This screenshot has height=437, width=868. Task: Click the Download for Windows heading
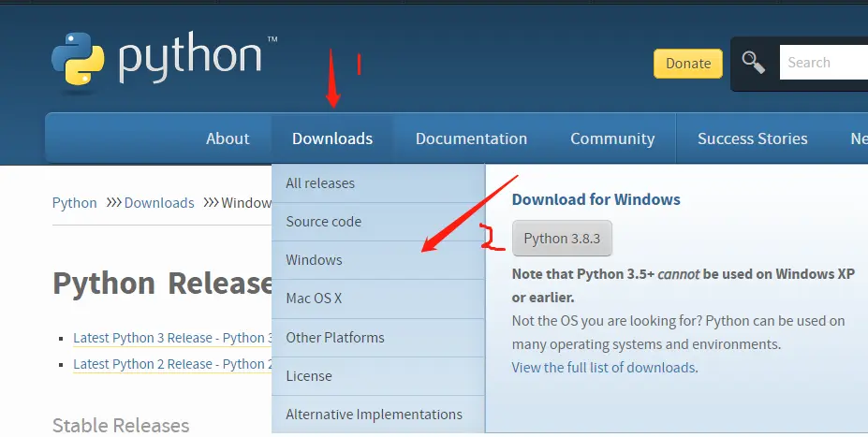tap(596, 199)
